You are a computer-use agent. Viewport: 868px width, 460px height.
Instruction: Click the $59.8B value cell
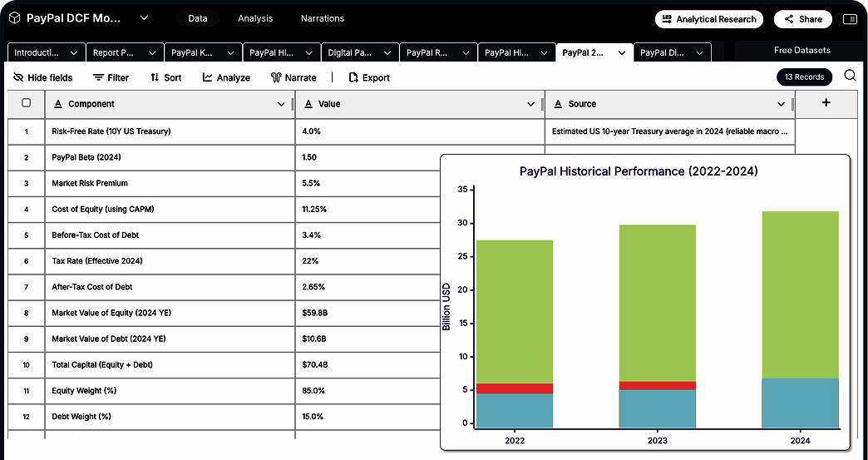[367, 313]
